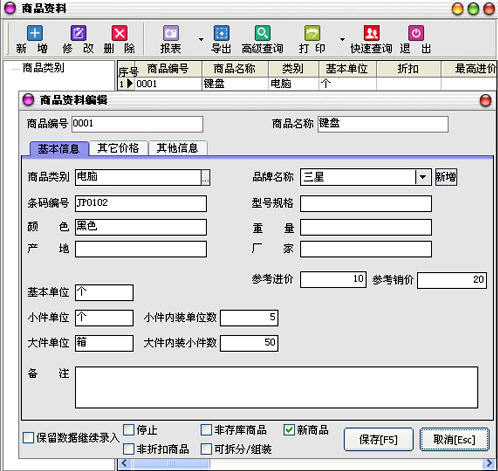This screenshot has height=471, width=498.
Task: Click horizontal scrollbar right arrow
Action: tap(489, 463)
